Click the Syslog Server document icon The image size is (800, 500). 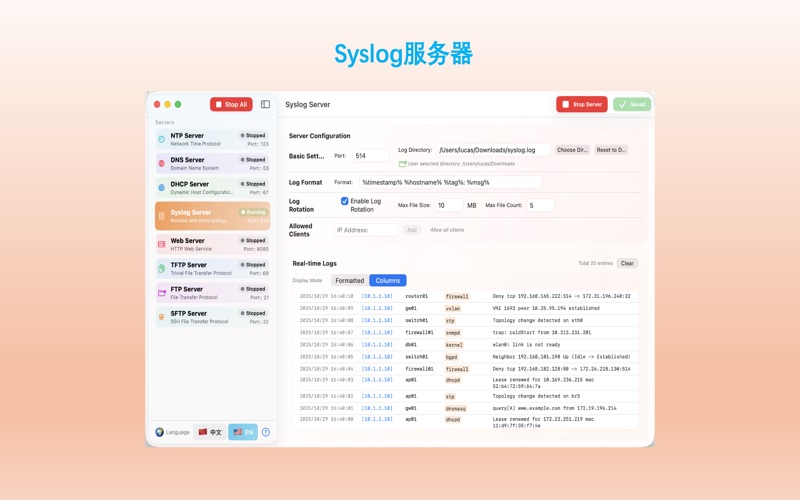coord(161,216)
